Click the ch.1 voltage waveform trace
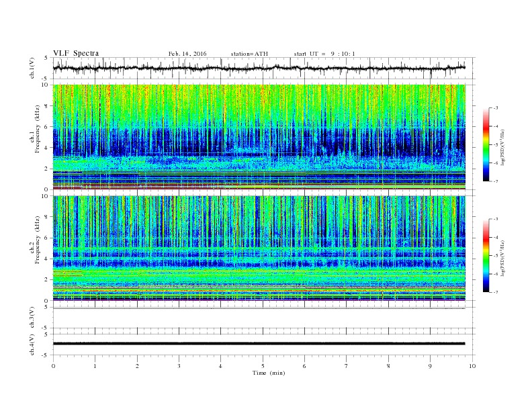Image resolution: width=532 pixels, height=411 pixels. [x=259, y=68]
